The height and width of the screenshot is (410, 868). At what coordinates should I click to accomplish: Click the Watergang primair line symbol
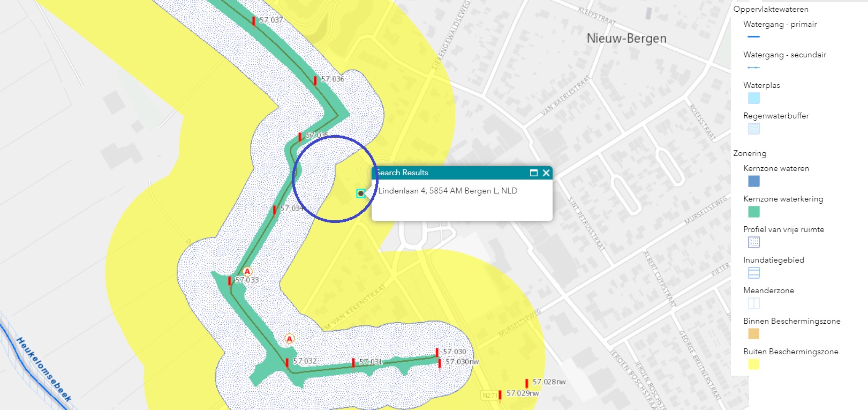pos(753,36)
